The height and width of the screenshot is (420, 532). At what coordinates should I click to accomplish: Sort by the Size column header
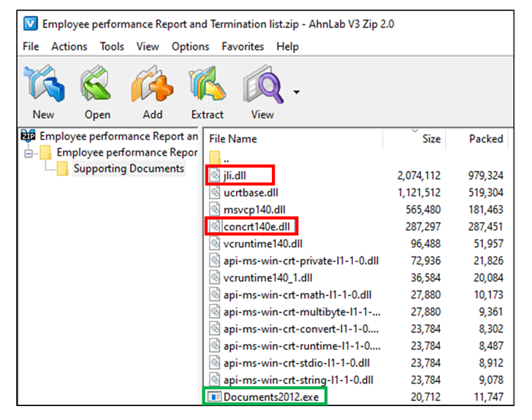[x=431, y=139]
